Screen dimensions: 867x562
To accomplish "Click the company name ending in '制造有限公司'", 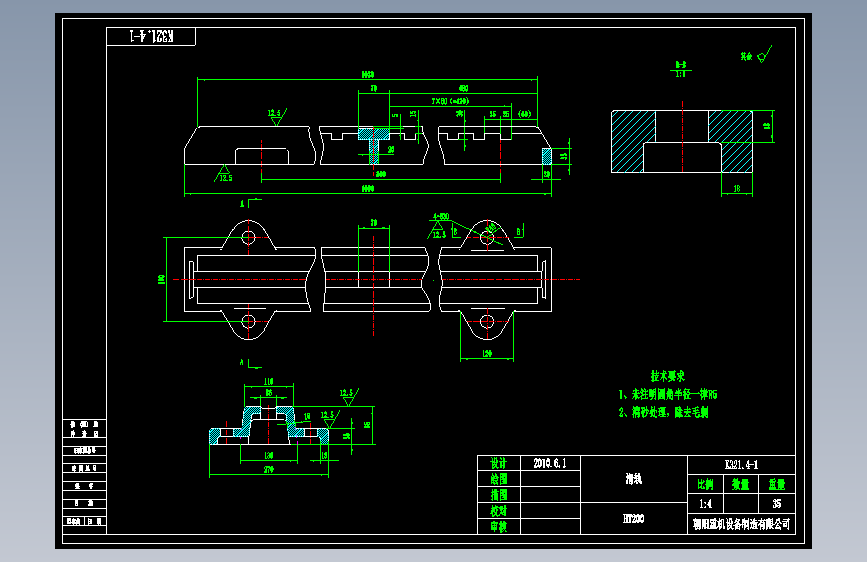I will tap(741, 524).
